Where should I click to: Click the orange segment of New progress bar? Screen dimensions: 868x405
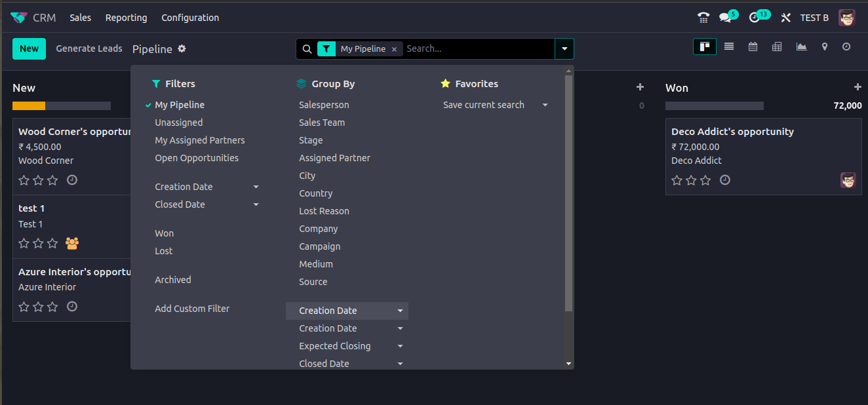coord(29,106)
